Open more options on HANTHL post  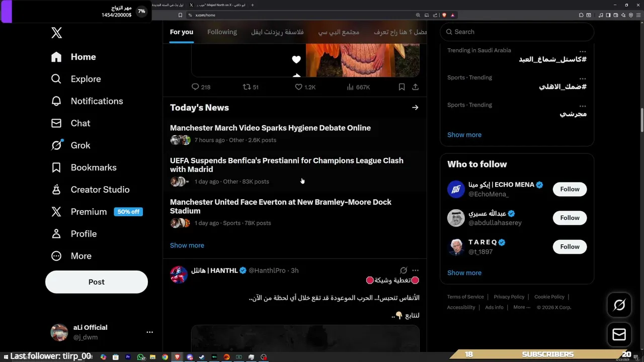point(415,270)
